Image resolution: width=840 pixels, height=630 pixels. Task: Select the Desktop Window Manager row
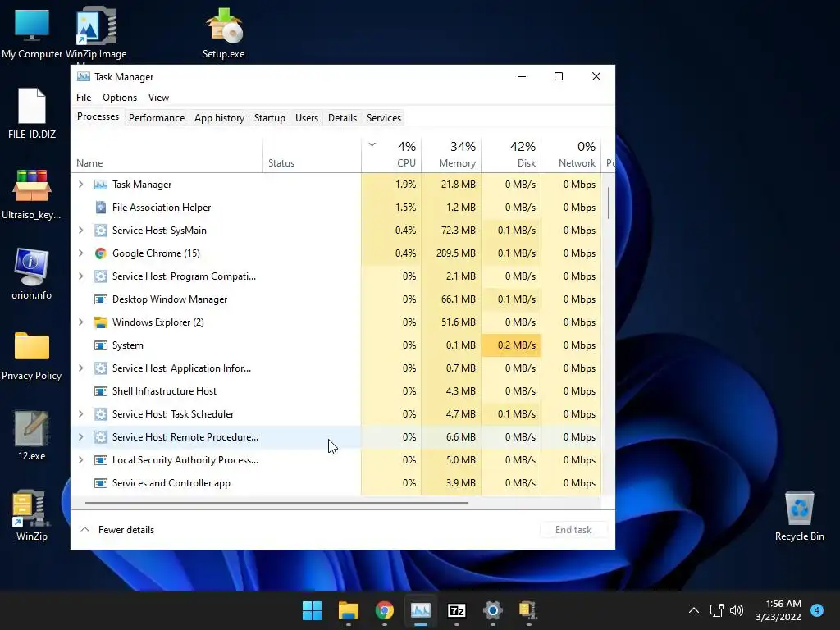coord(336,299)
